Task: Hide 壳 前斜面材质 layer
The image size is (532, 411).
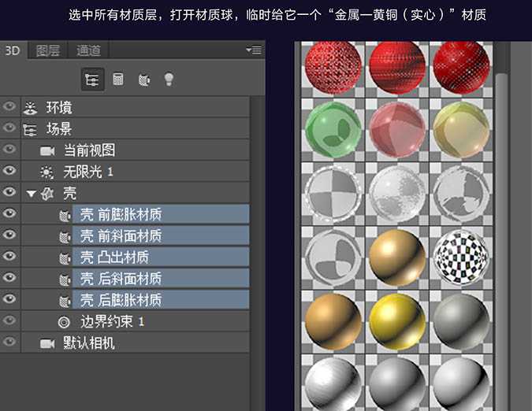Action: (9, 235)
